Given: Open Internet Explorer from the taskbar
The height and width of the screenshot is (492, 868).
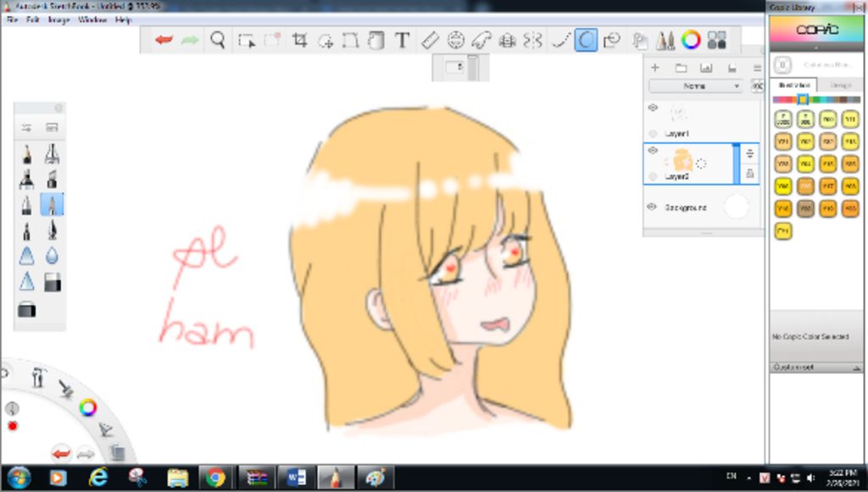Looking at the screenshot, I should coord(98,477).
